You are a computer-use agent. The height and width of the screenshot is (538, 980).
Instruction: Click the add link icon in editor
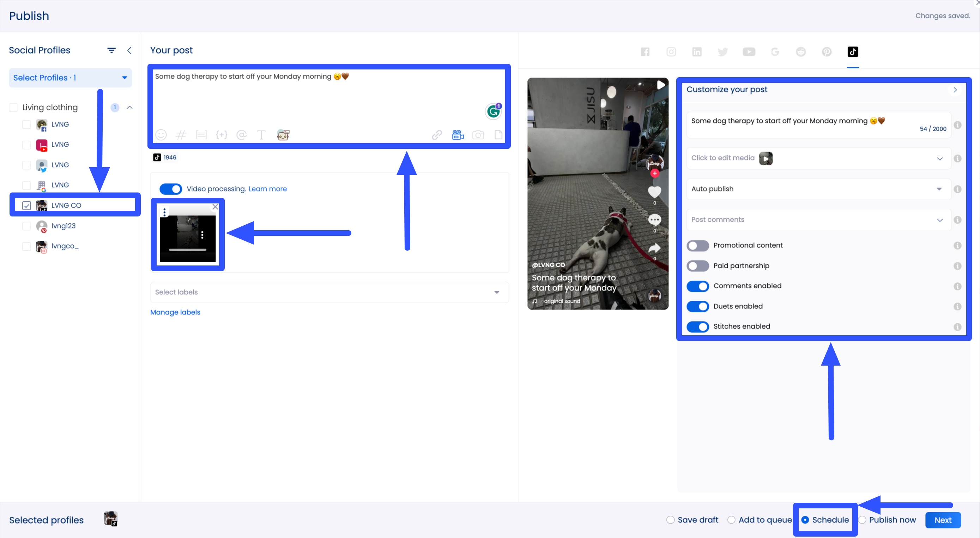coord(437,135)
